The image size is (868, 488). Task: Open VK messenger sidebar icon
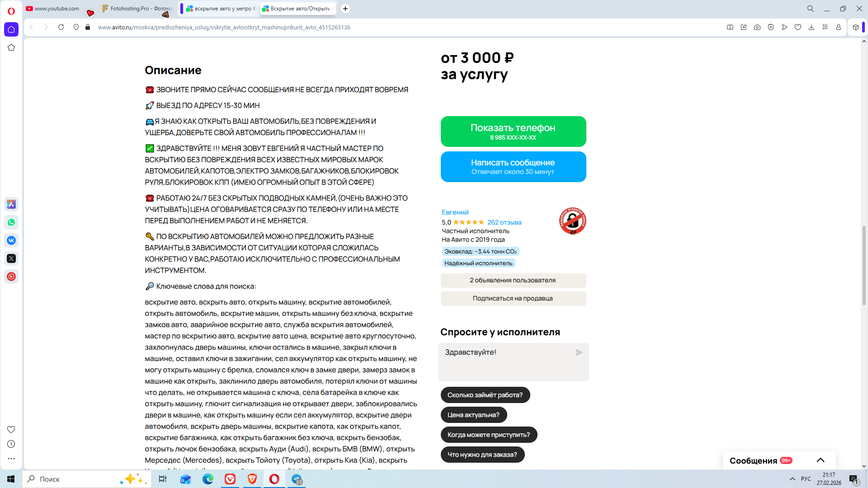click(x=11, y=240)
